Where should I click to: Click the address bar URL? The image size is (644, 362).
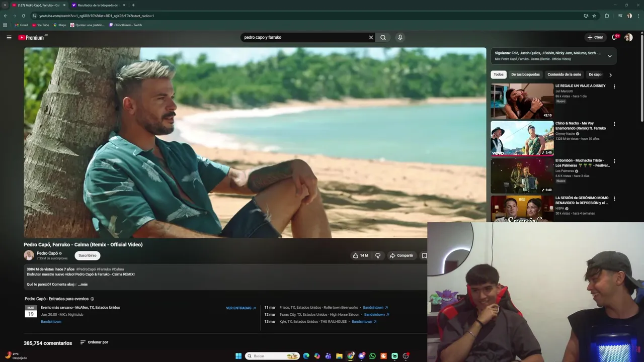tap(97, 16)
